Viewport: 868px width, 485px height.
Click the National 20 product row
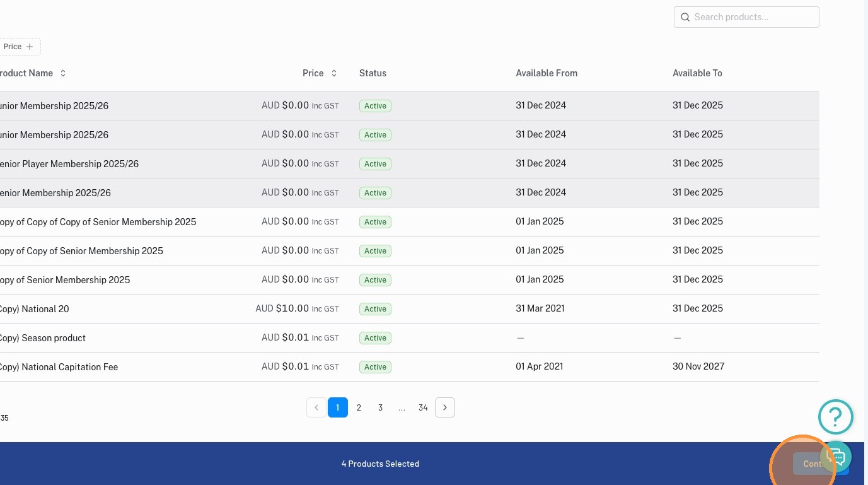point(410,309)
